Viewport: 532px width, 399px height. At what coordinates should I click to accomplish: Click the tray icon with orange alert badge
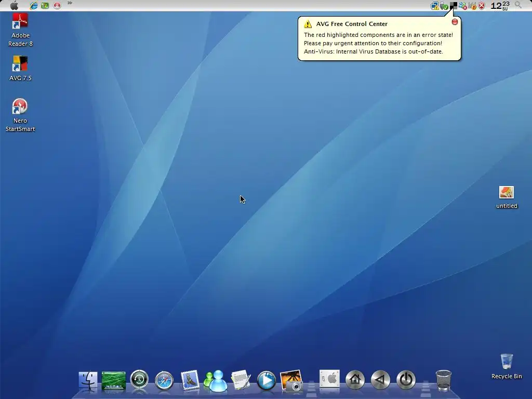[x=472, y=6]
